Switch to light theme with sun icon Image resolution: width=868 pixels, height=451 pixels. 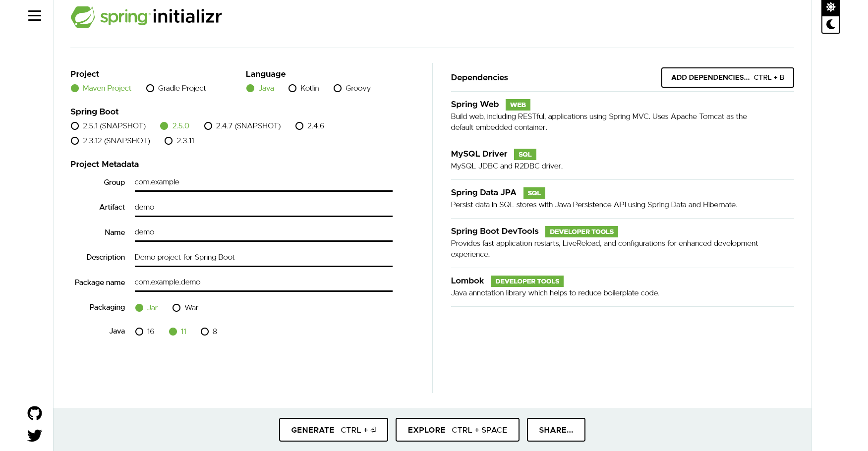click(830, 7)
